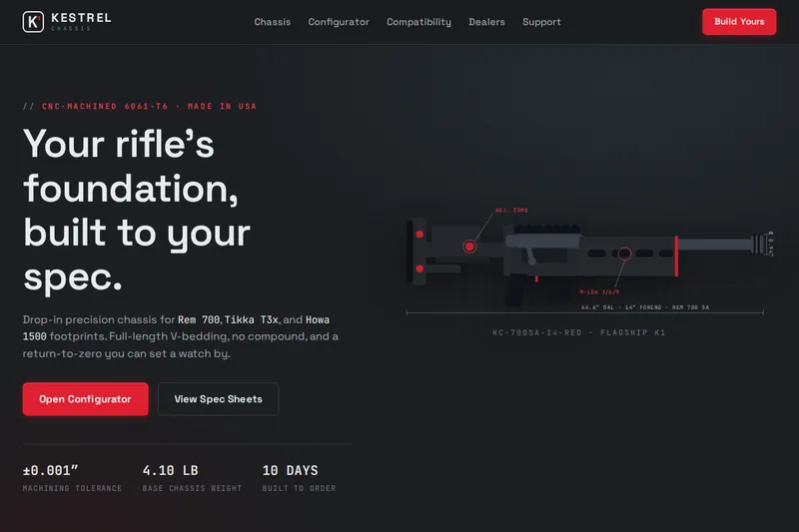Screen dimensions: 799x532
Task: Visit the Dealers nav link
Action: (486, 22)
